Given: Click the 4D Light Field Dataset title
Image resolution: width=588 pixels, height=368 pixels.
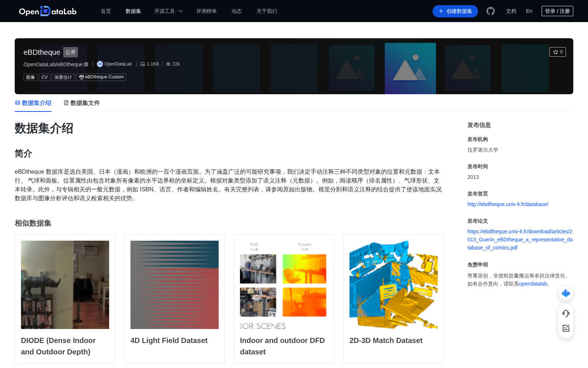Looking at the screenshot, I should tap(169, 340).
